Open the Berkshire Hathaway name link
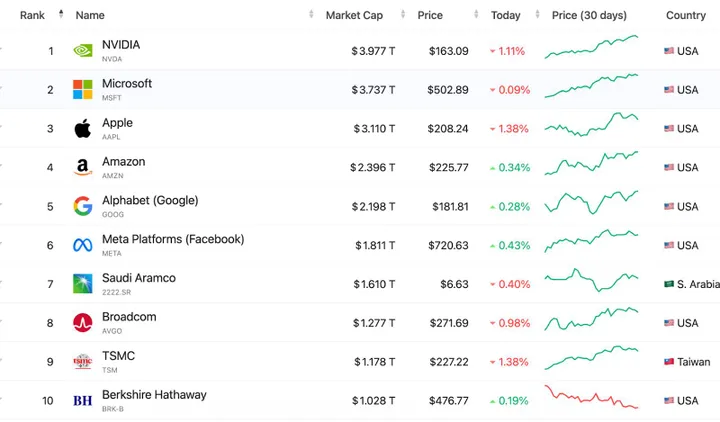The height and width of the screenshot is (422, 720). pos(154,395)
